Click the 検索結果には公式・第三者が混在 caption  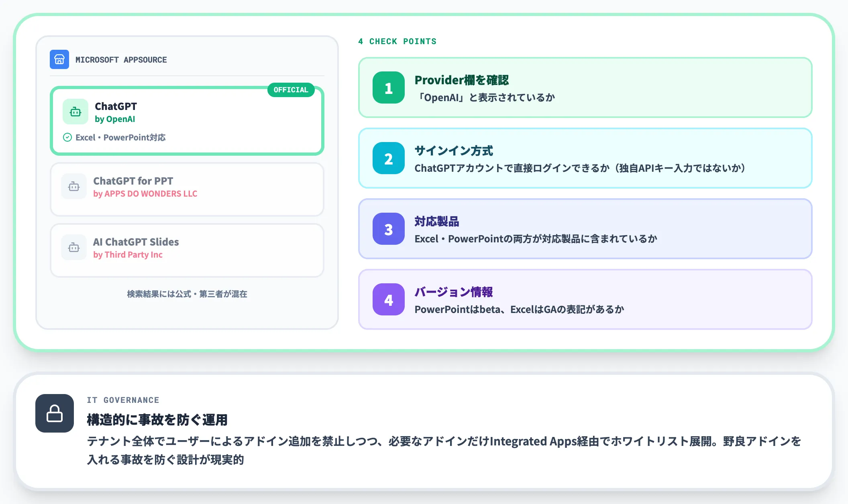pyautogui.click(x=187, y=294)
